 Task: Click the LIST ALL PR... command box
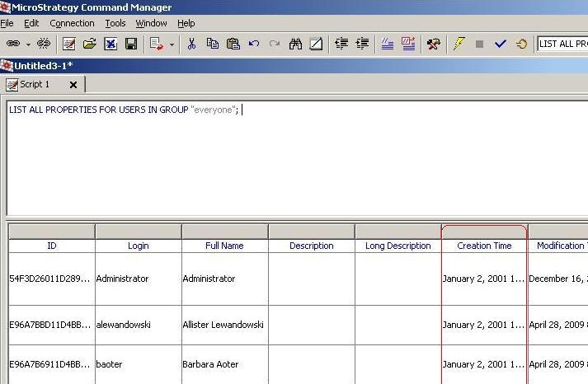[x=562, y=44]
